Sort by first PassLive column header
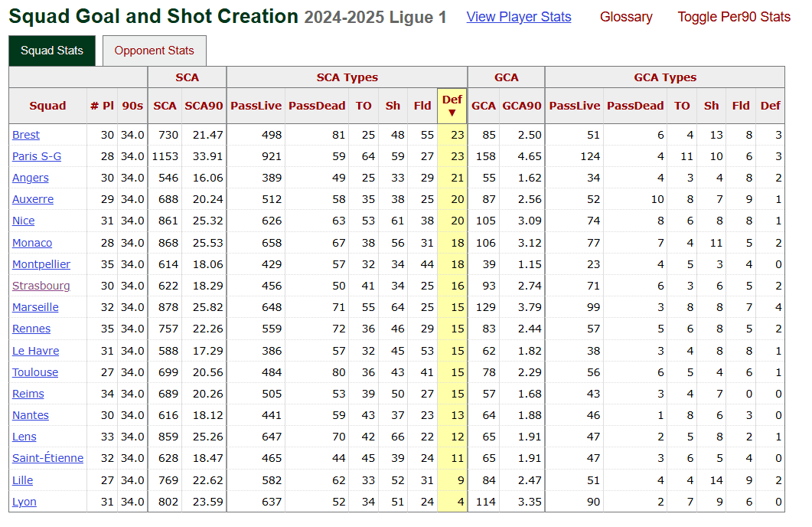 pyautogui.click(x=256, y=106)
